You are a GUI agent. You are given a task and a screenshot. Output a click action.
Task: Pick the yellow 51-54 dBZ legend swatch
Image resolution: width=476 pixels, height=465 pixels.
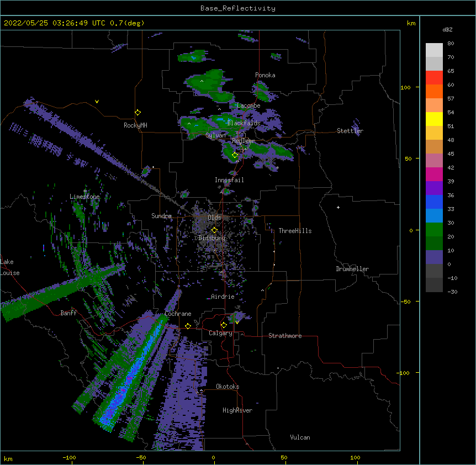[x=434, y=119]
